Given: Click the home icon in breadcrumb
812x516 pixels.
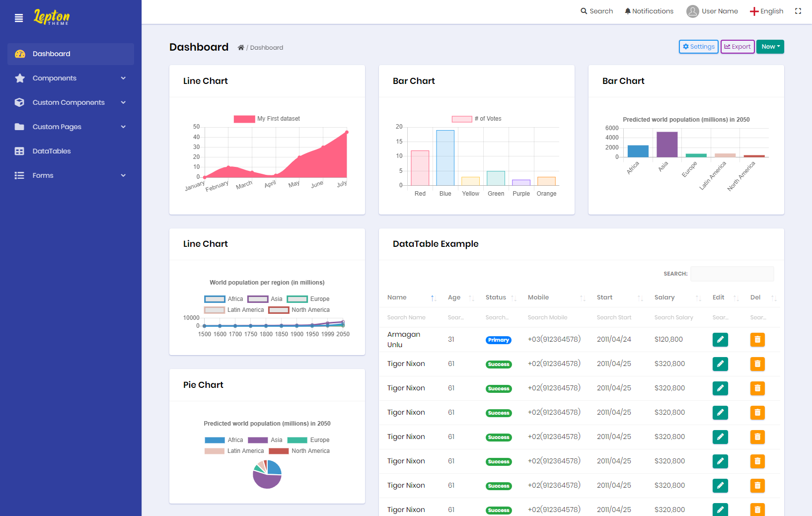Looking at the screenshot, I should point(241,48).
